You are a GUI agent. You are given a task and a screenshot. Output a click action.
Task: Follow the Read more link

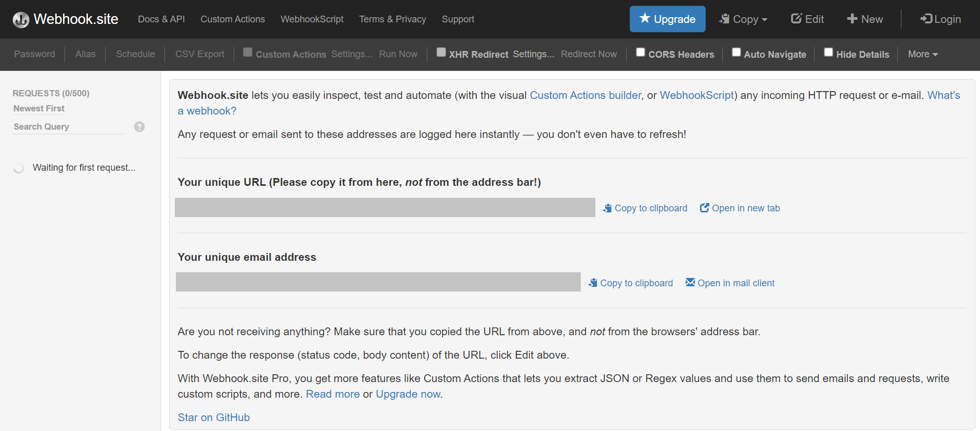click(333, 394)
